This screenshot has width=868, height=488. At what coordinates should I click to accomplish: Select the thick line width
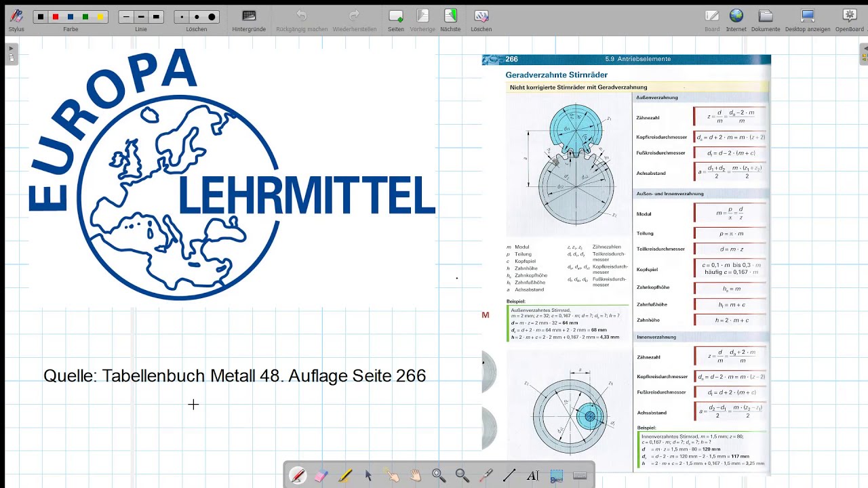(156, 17)
